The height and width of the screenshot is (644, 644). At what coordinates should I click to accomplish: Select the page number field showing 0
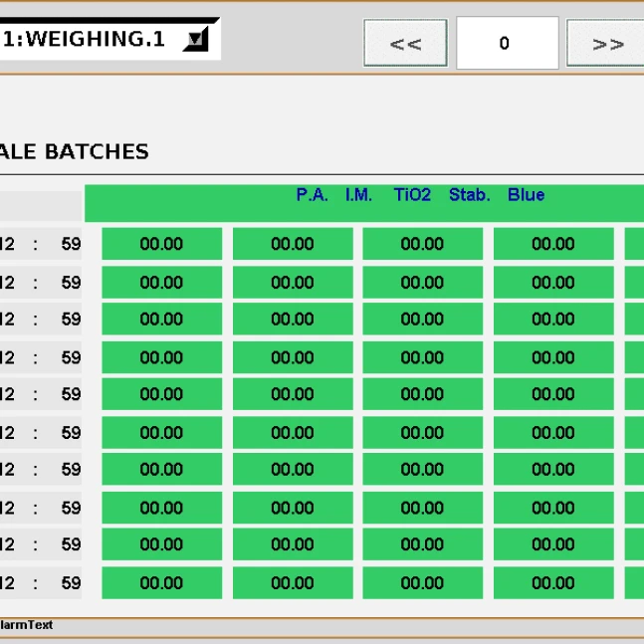(508, 43)
